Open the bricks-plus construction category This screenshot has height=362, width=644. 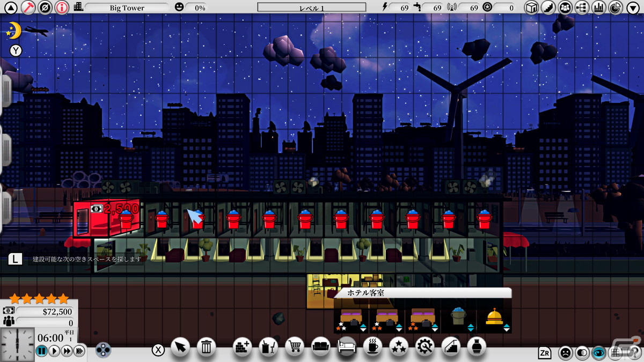[x=243, y=347]
